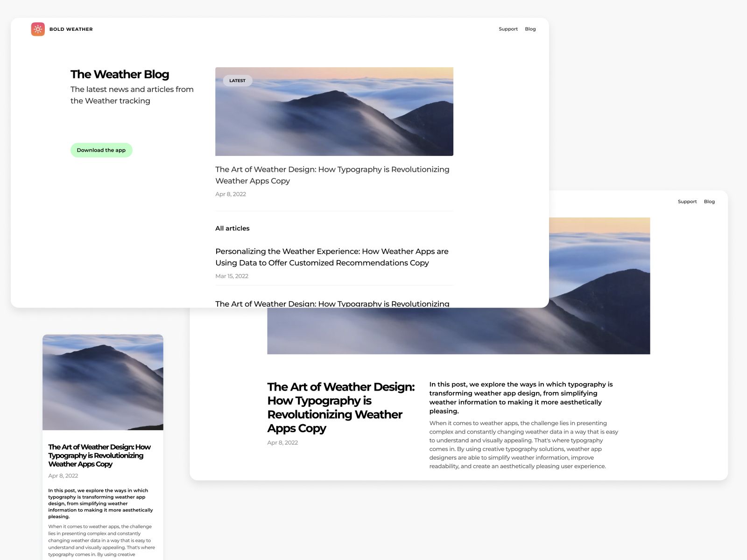Open the featured mountain image in blog list
The image size is (747, 560).
[x=334, y=112]
